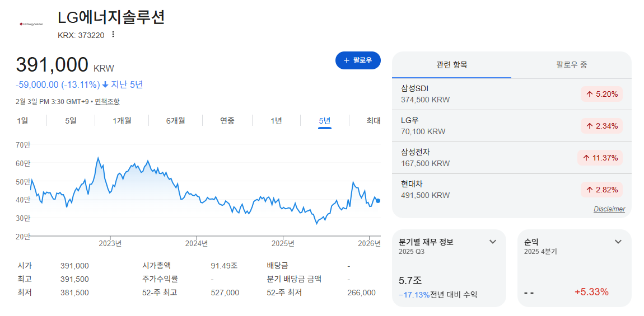Screen dimensions: 644x316
Task: Select the 1일 time range tab
Action: click(22, 121)
